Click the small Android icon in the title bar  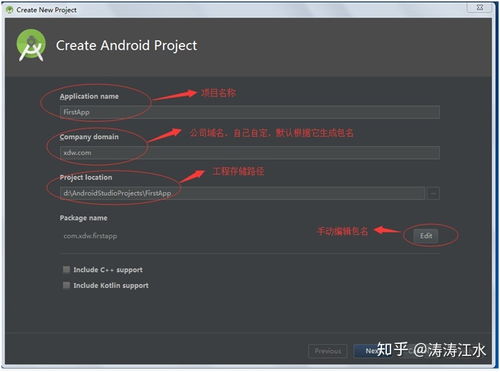click(x=10, y=10)
